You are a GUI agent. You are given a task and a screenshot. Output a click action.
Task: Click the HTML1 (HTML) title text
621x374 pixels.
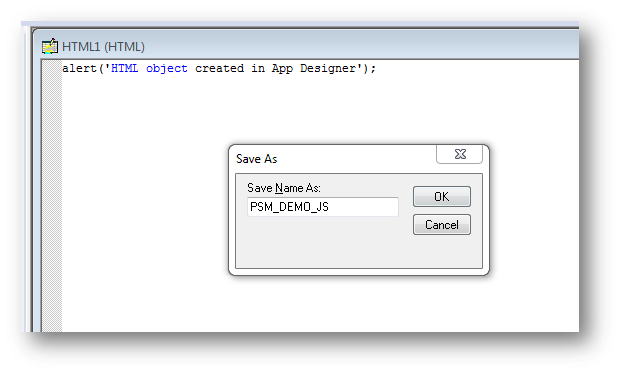pyautogui.click(x=103, y=47)
